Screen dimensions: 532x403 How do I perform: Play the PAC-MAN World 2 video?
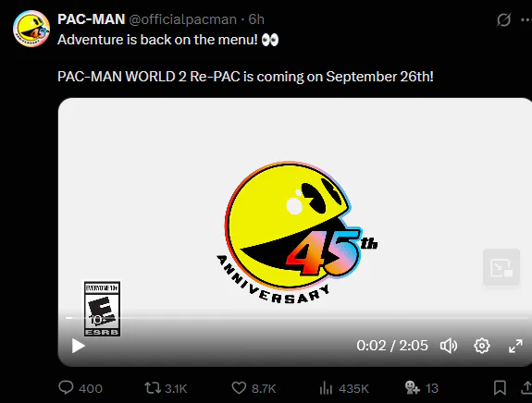pos(78,346)
